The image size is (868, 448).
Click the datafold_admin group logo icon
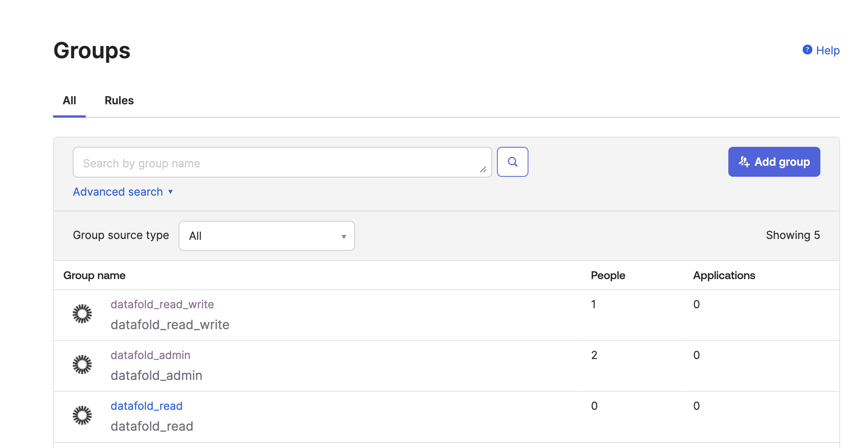[82, 365]
